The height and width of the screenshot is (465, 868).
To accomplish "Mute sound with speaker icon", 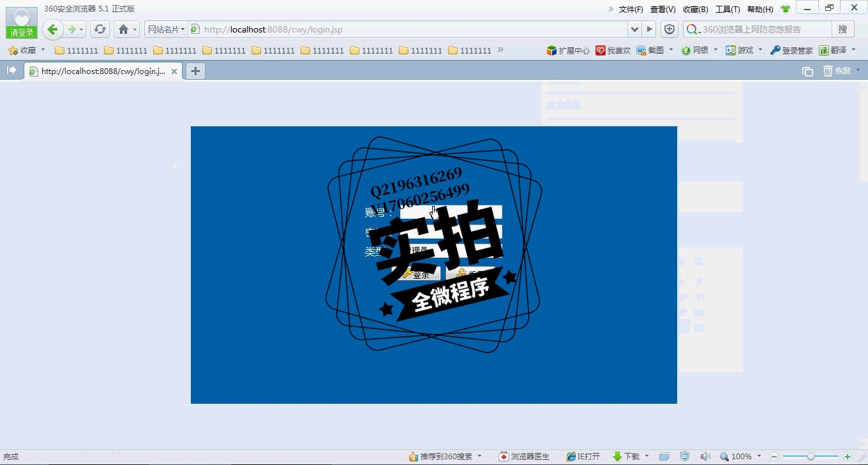I will pyautogui.click(x=705, y=457).
